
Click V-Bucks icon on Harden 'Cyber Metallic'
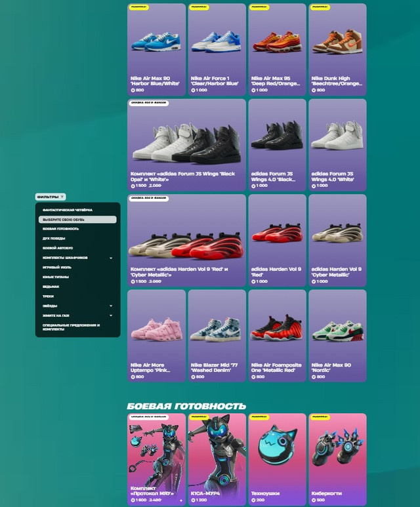[x=314, y=281]
